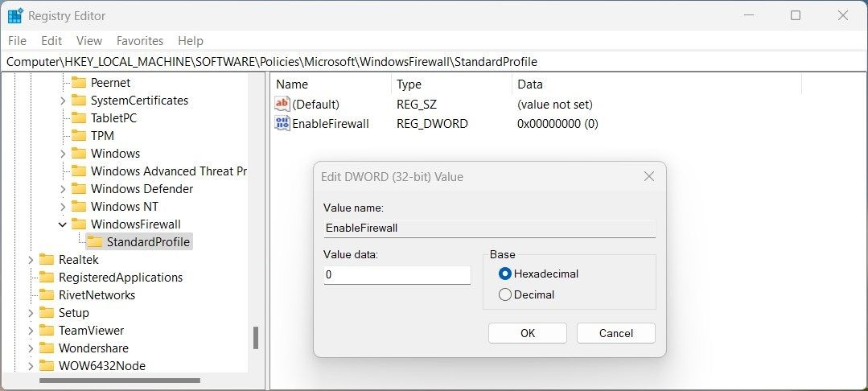The height and width of the screenshot is (391, 868).
Task: Open the Help menu
Action: coord(191,41)
